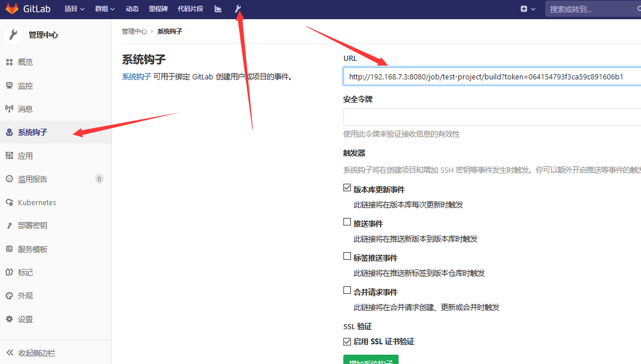Screen dimensions: 641x364
Task: Collapse the sidebar with 收起侧边栏
Action: pos(36,353)
